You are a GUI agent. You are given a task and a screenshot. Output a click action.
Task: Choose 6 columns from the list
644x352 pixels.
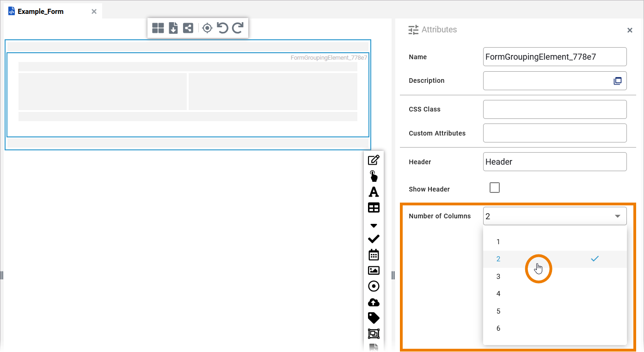pos(555,328)
